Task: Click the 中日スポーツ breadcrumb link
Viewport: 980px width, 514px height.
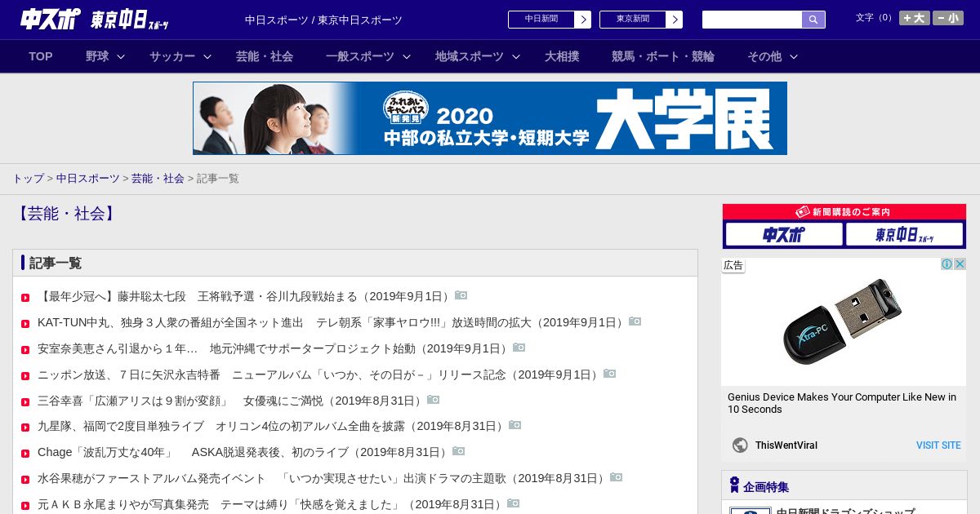Action: point(88,179)
